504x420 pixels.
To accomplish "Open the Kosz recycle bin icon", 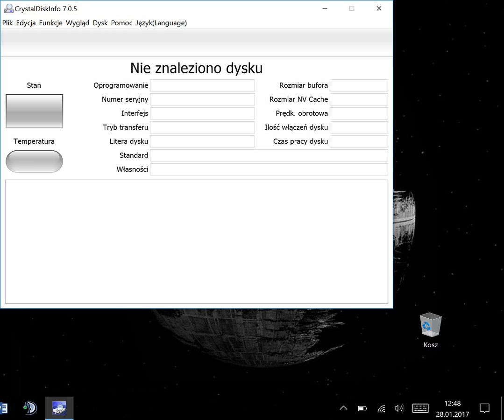I will tap(430, 331).
